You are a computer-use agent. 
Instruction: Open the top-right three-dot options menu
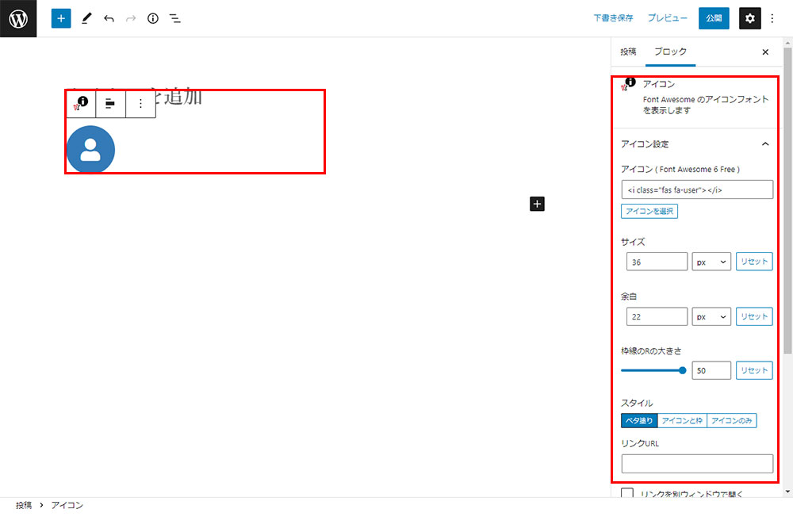(x=773, y=18)
